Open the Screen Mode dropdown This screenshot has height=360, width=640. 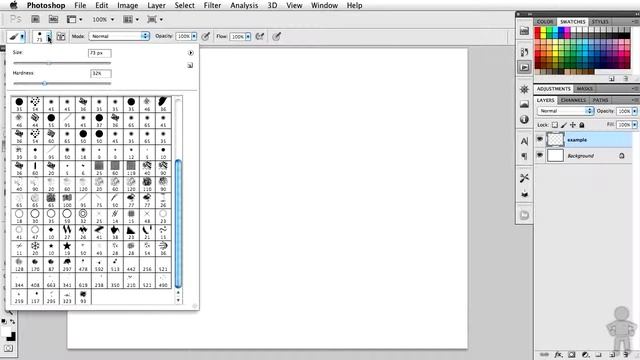click(x=155, y=19)
